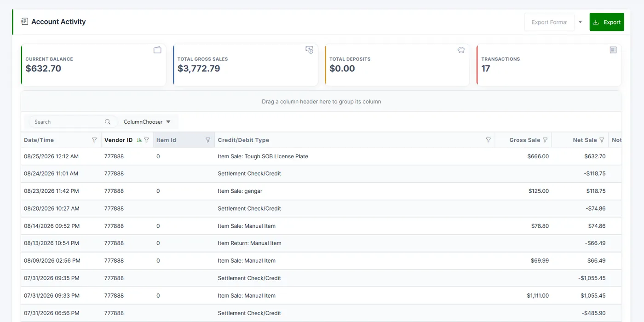Click the group panel 'Drag a column header' area
This screenshot has height=322, width=644.
click(321, 101)
